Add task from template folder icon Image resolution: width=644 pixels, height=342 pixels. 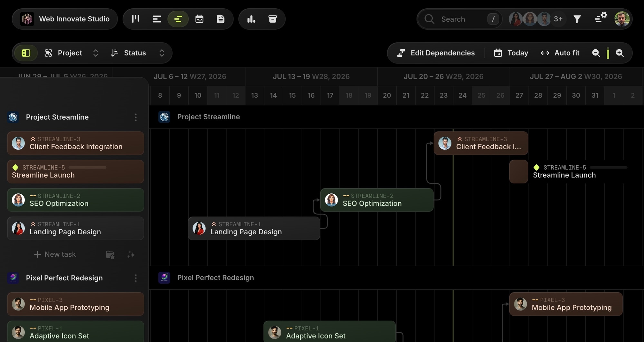110,255
